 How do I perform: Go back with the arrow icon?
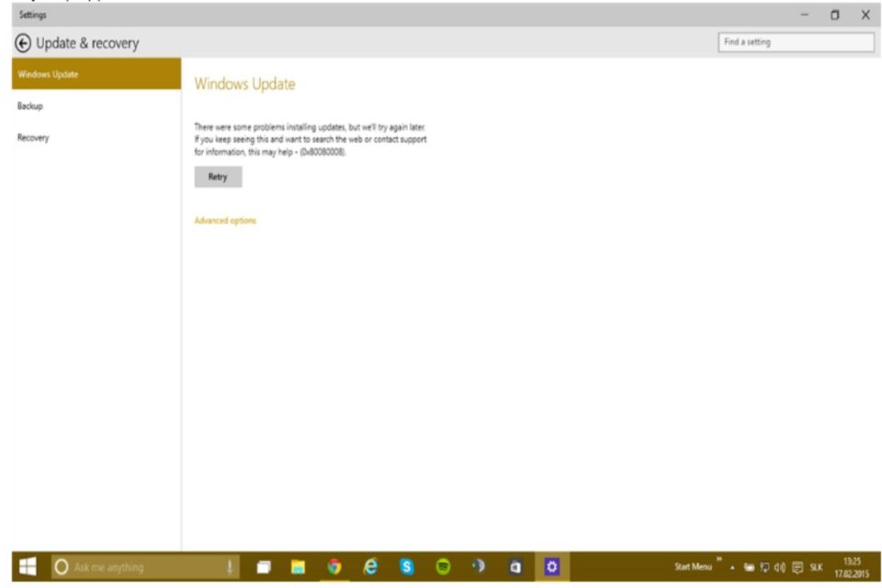tap(23, 43)
